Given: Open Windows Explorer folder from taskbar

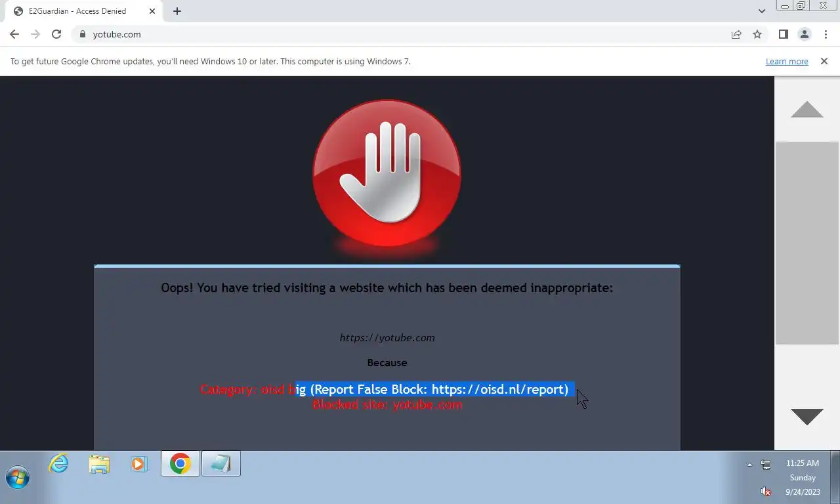Looking at the screenshot, I should click(99, 464).
